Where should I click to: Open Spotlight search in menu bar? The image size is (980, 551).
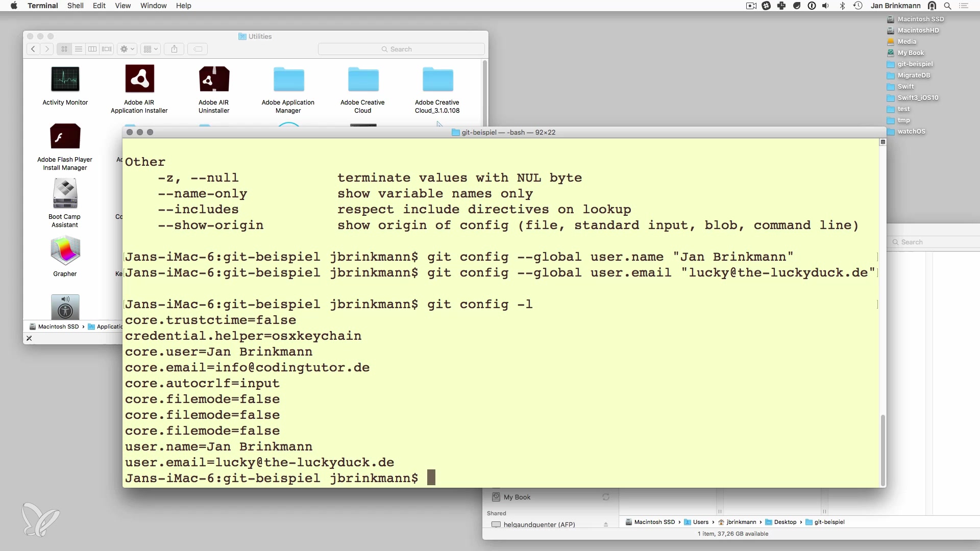947,6
